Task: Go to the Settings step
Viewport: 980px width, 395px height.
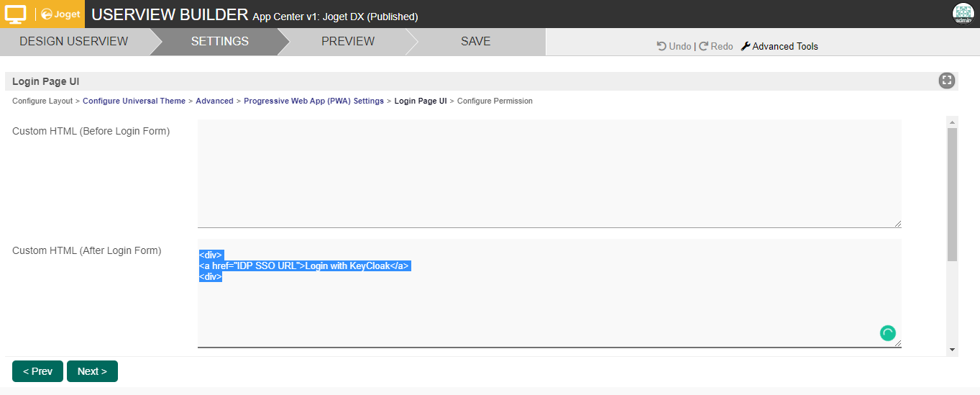Action: [x=219, y=42]
